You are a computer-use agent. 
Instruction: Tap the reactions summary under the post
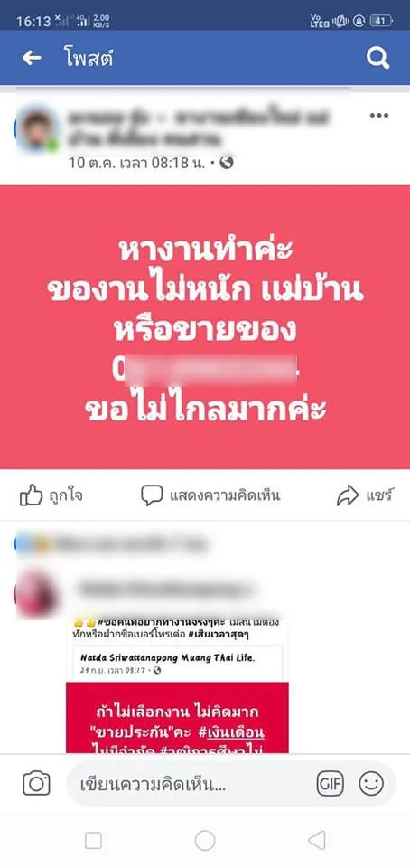click(110, 544)
